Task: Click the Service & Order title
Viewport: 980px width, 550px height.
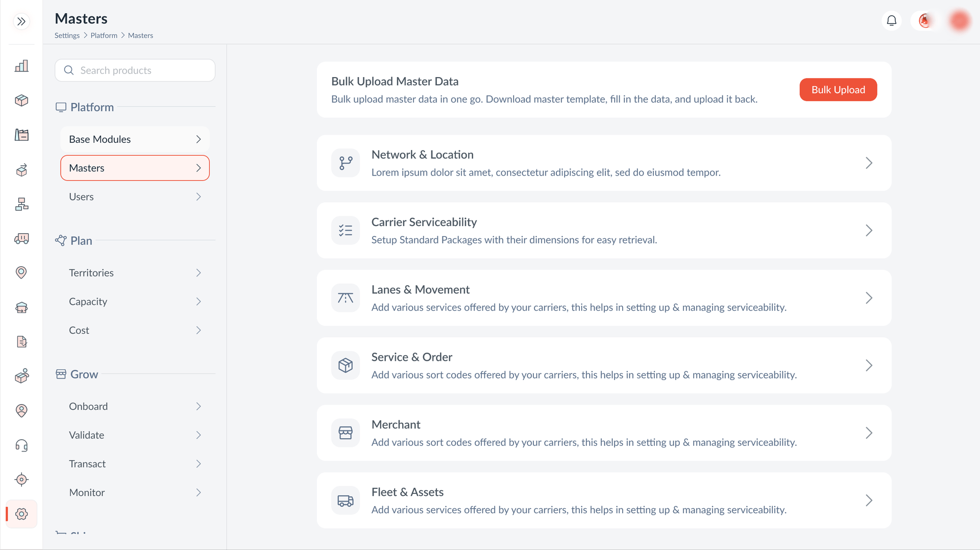Action: pyautogui.click(x=411, y=357)
